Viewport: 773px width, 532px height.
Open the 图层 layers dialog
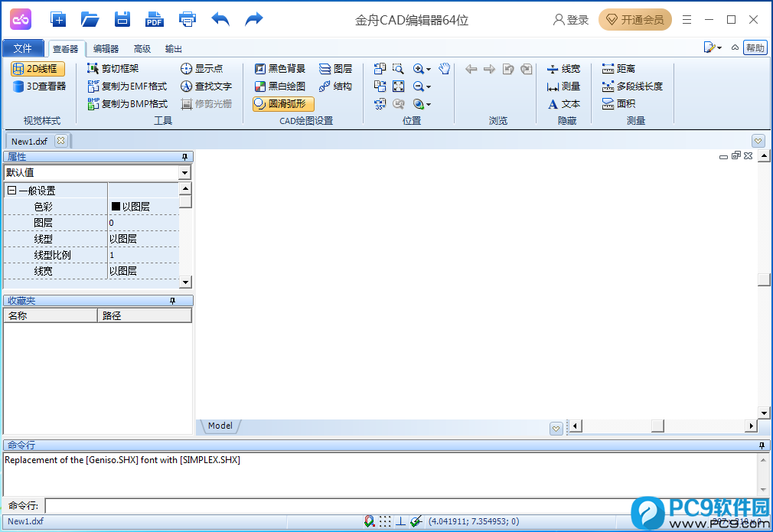(336, 69)
